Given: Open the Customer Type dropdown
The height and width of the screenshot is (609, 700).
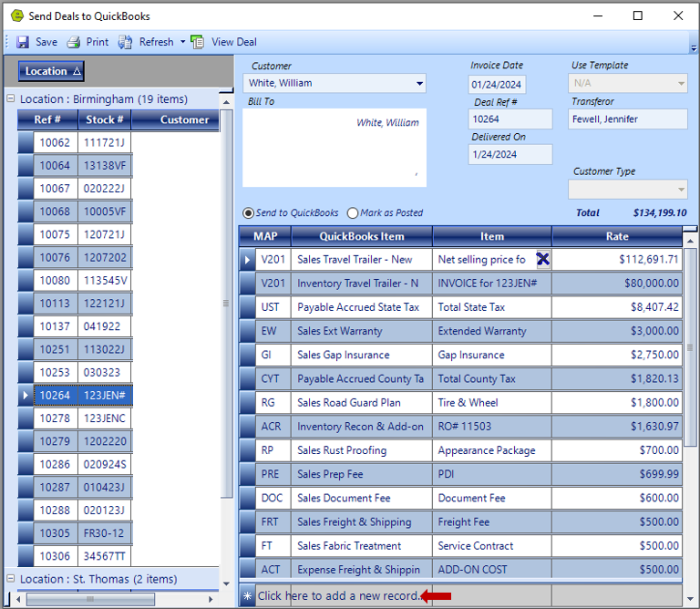Looking at the screenshot, I should pos(681,190).
